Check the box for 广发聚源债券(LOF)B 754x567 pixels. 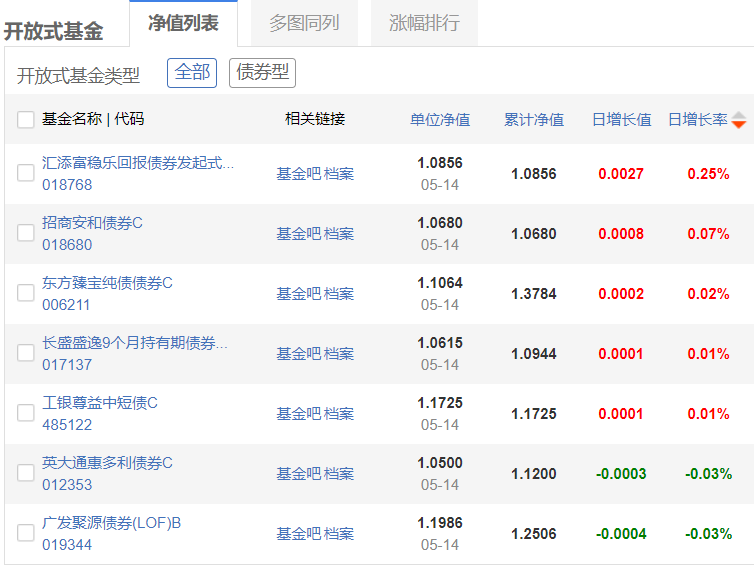click(x=25, y=533)
